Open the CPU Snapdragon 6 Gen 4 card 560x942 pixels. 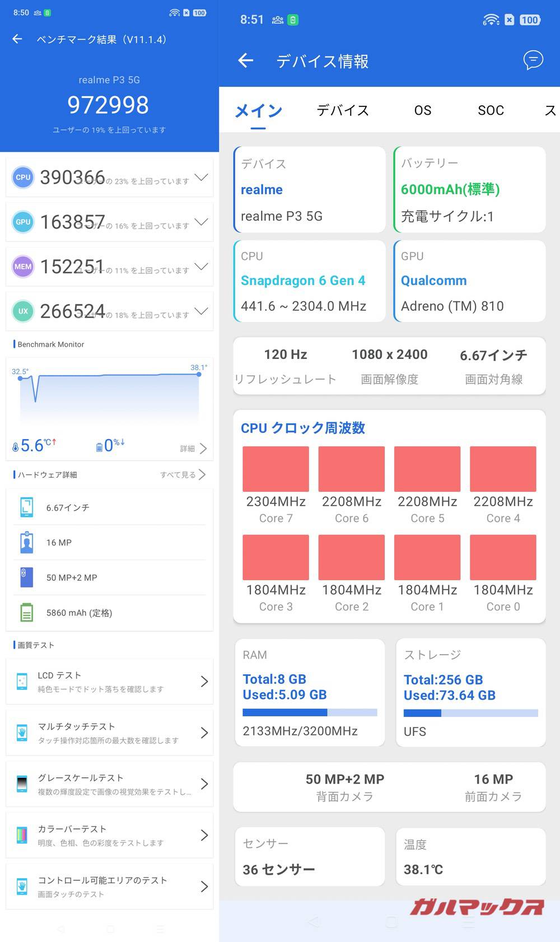click(309, 281)
